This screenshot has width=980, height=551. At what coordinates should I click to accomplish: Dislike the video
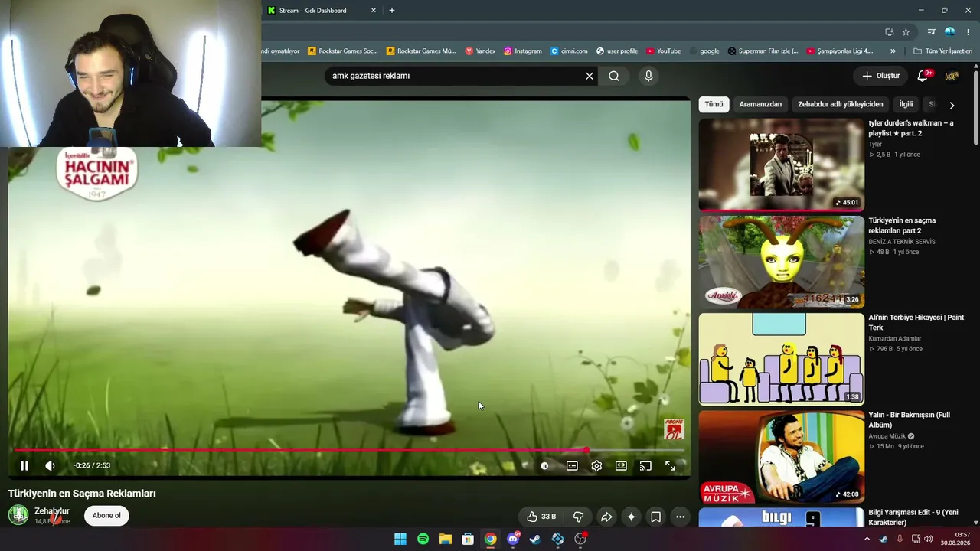tap(579, 517)
